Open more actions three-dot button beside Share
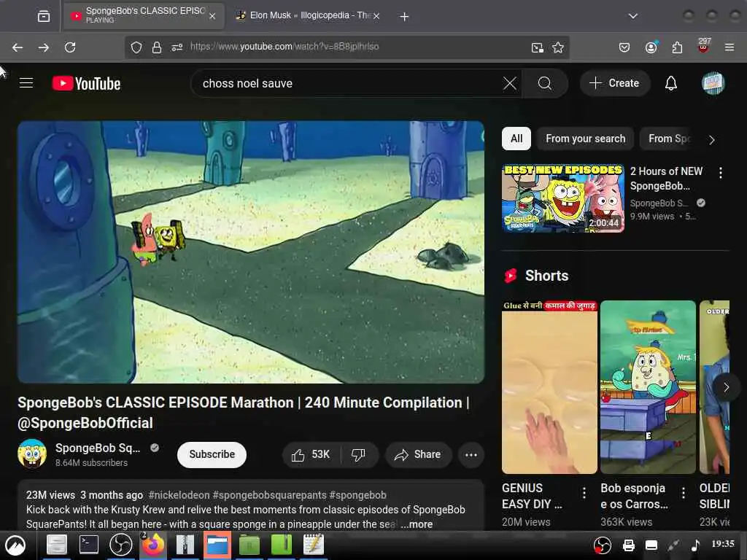The height and width of the screenshot is (560, 747). [x=471, y=455]
